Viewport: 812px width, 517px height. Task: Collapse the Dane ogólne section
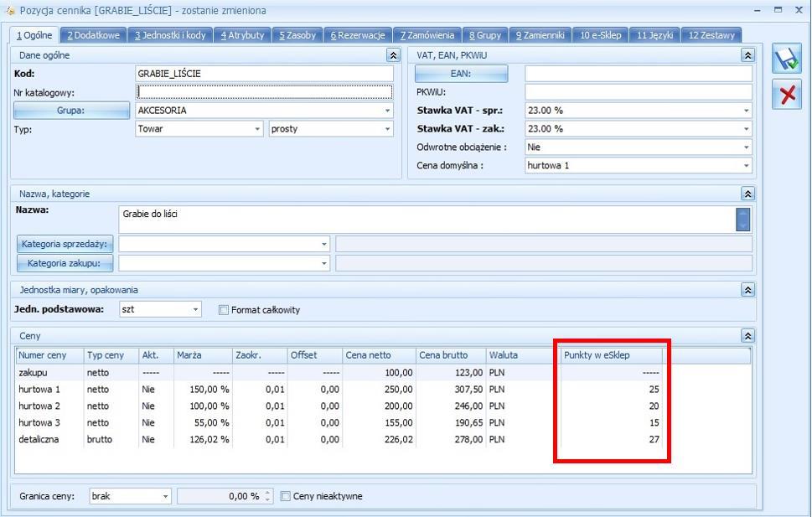[392, 55]
